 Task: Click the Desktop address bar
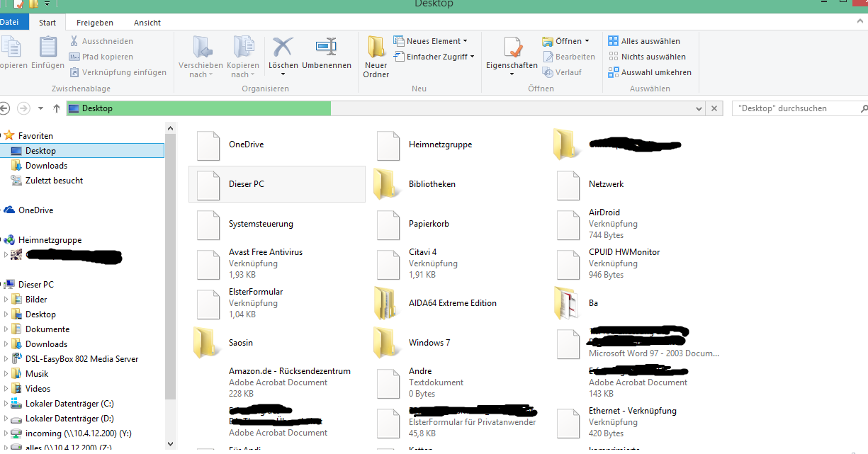pyautogui.click(x=379, y=108)
